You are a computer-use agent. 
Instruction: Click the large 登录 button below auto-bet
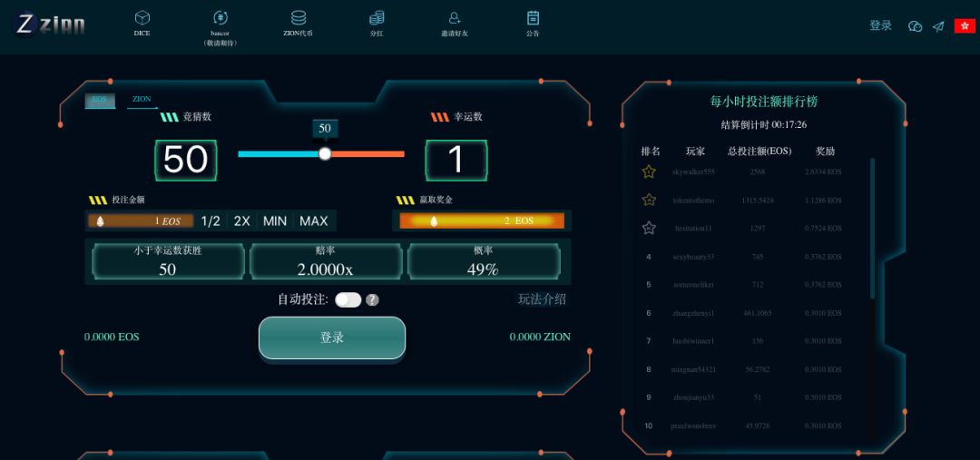pyautogui.click(x=332, y=338)
